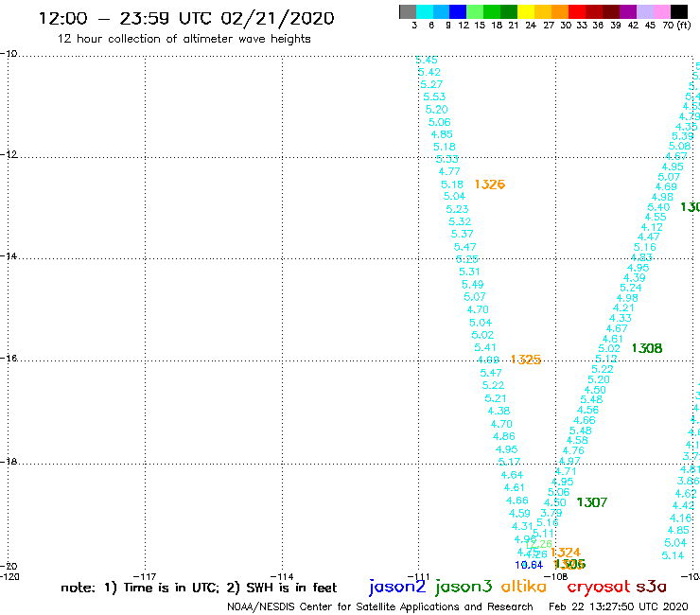Click the dark red swatch above label 36
This screenshot has height=615, width=700.
tap(594, 11)
